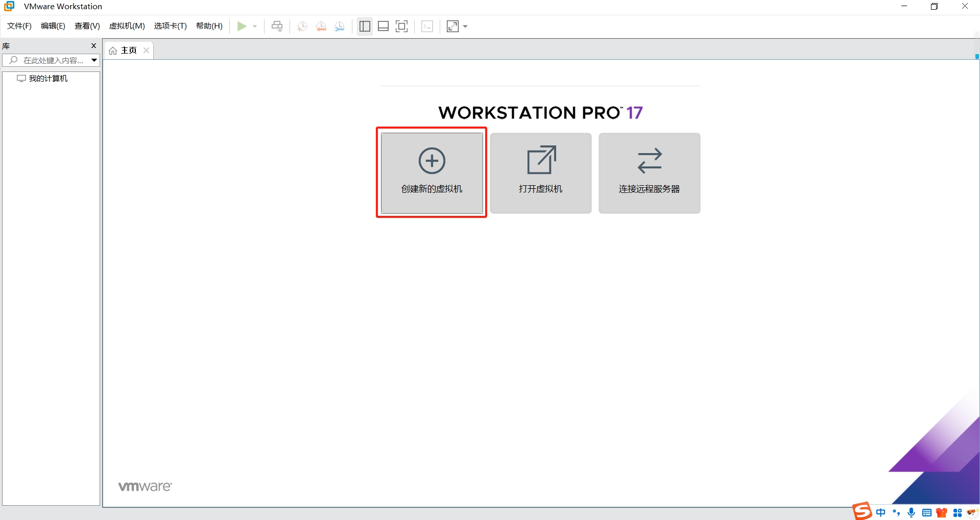The image size is (980, 520).
Task: Enter full screen mode
Action: [x=402, y=26]
